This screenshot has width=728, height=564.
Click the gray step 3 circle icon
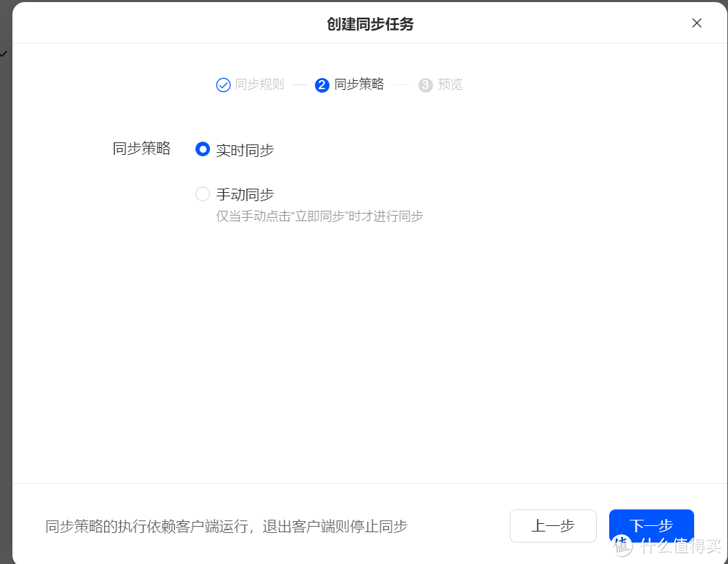click(425, 84)
